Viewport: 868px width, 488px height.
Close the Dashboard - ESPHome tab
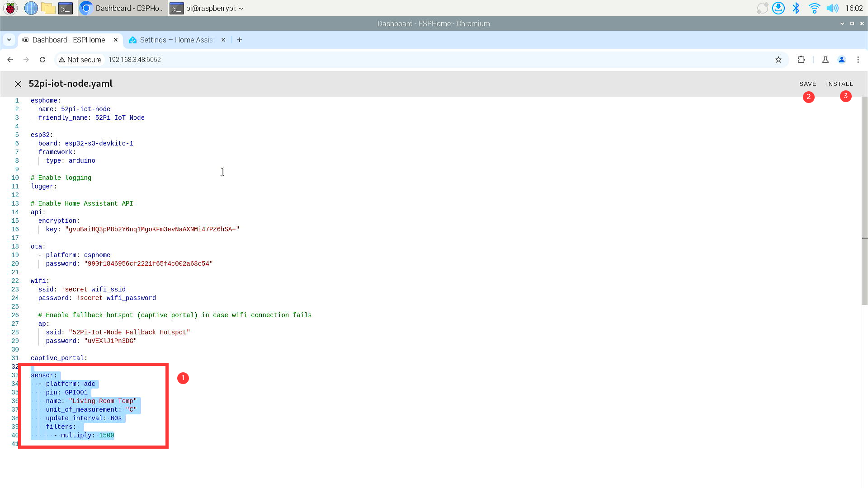[116, 40]
